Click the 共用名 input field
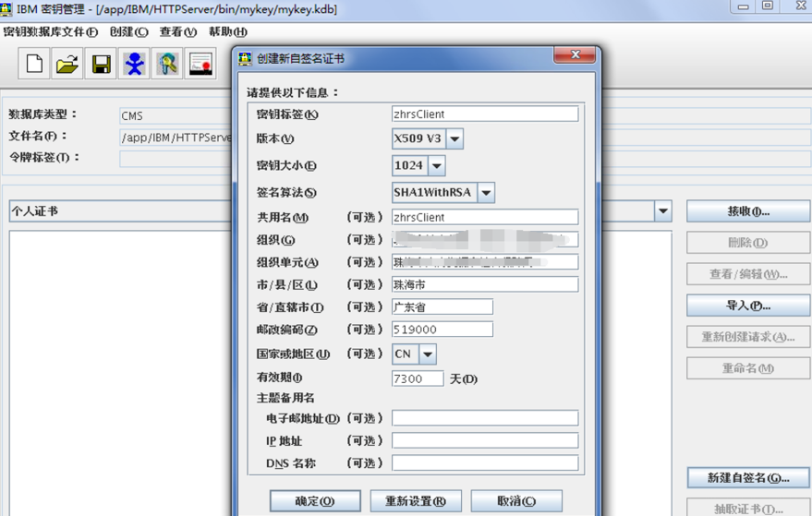This screenshot has height=516, width=812. (485, 217)
